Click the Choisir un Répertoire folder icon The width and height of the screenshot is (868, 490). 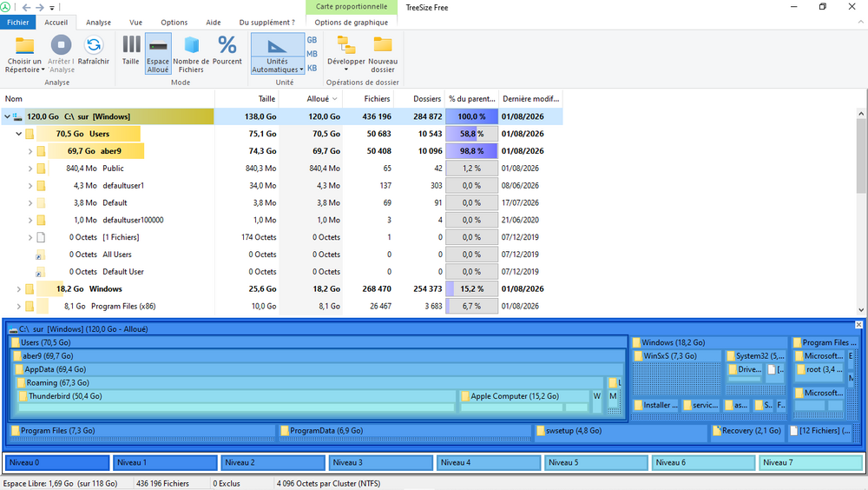tap(24, 45)
